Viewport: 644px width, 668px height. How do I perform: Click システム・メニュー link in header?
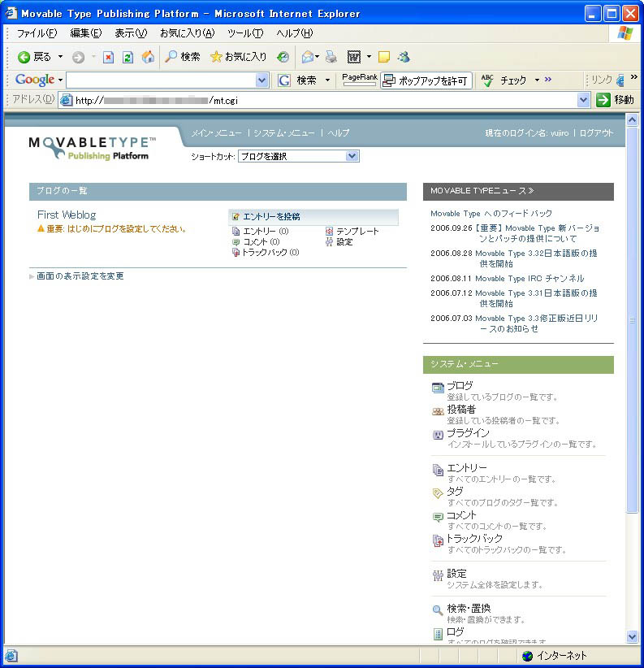point(284,133)
